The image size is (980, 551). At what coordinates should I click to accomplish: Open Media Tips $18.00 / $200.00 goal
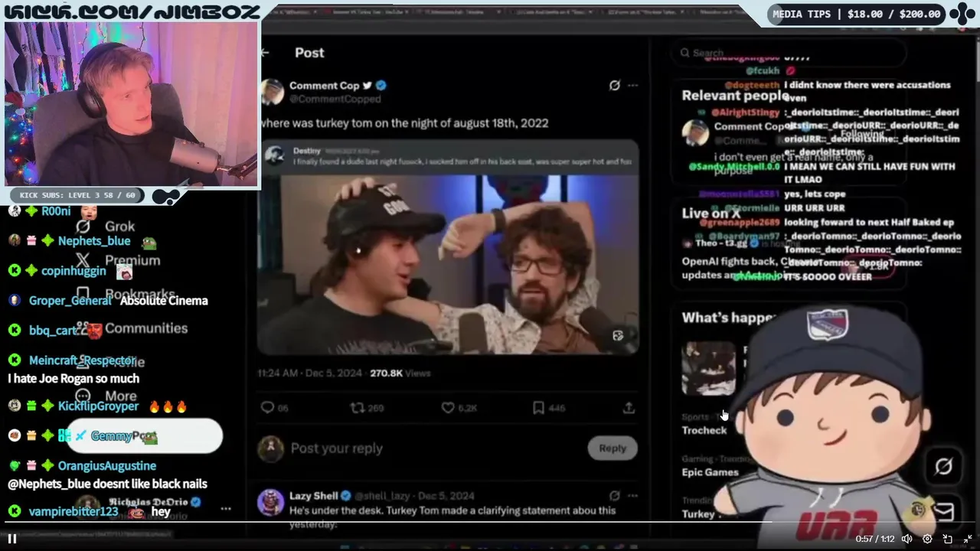point(855,14)
